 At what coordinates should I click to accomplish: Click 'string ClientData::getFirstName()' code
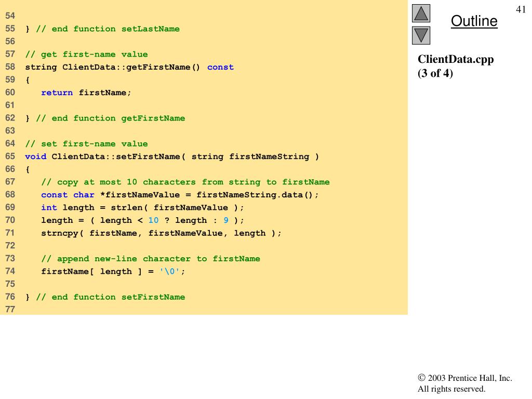click(113, 67)
